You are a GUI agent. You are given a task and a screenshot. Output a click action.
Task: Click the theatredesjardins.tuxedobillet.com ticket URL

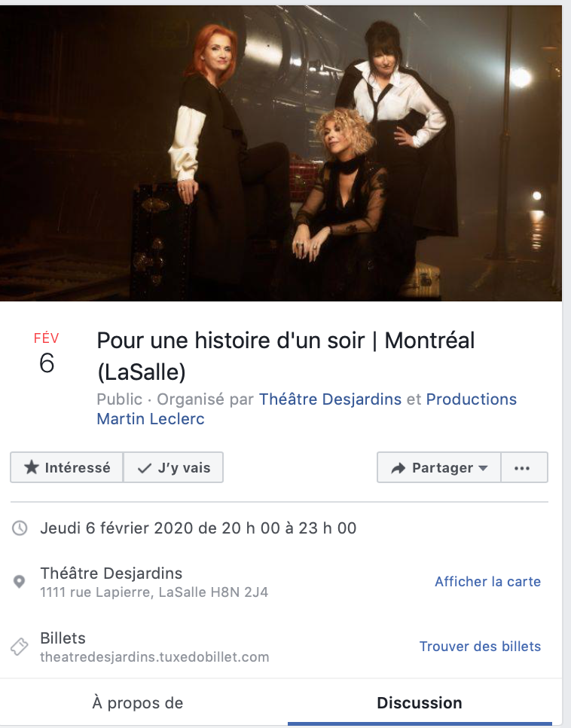[x=154, y=657]
